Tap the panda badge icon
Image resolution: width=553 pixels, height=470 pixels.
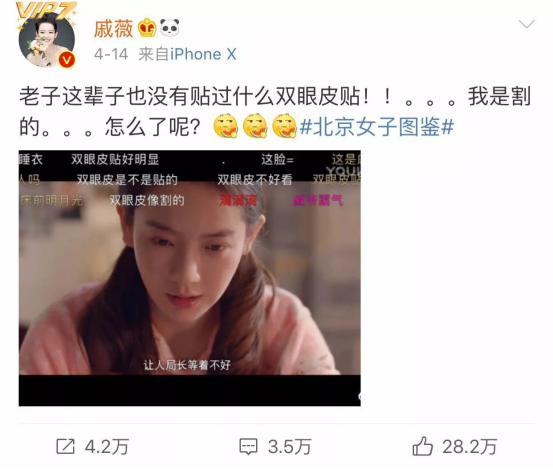point(169,28)
